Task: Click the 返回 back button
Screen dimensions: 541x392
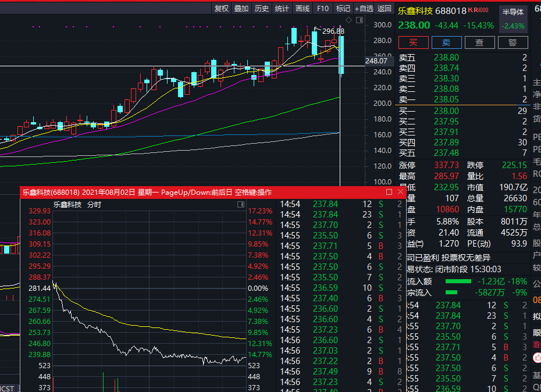Action: tap(385, 8)
